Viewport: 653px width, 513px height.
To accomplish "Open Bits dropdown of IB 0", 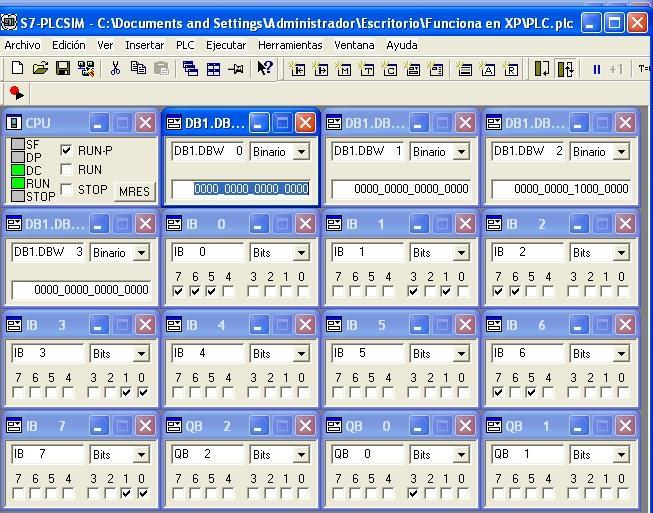I will point(301,252).
